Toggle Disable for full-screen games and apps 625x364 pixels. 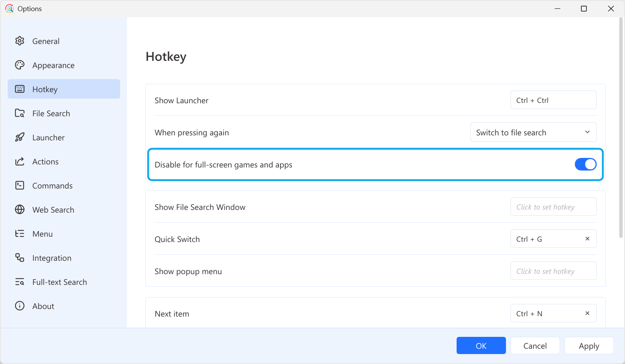(586, 164)
